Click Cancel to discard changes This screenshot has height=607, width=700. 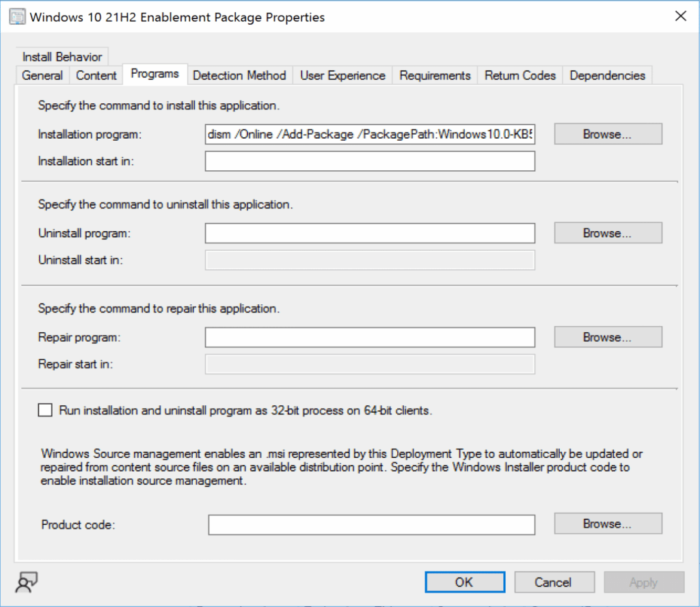click(x=554, y=582)
